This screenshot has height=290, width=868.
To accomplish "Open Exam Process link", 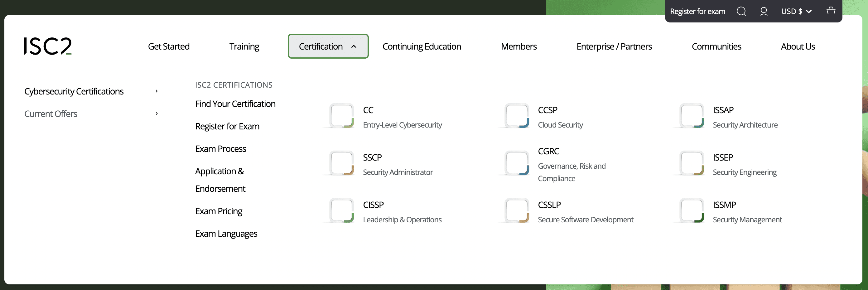I will point(220,149).
